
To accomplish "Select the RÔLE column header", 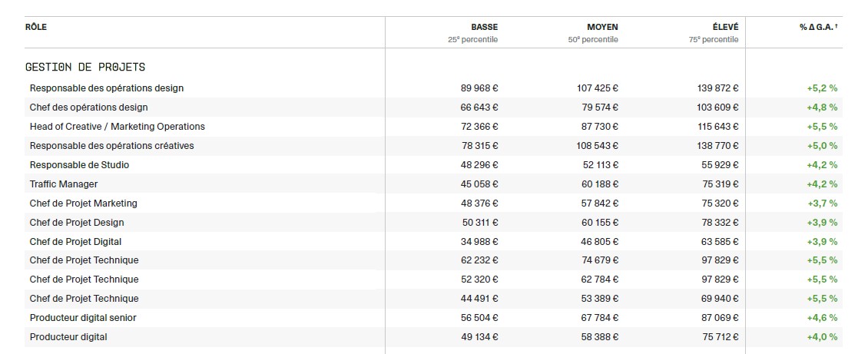I will 36,27.
